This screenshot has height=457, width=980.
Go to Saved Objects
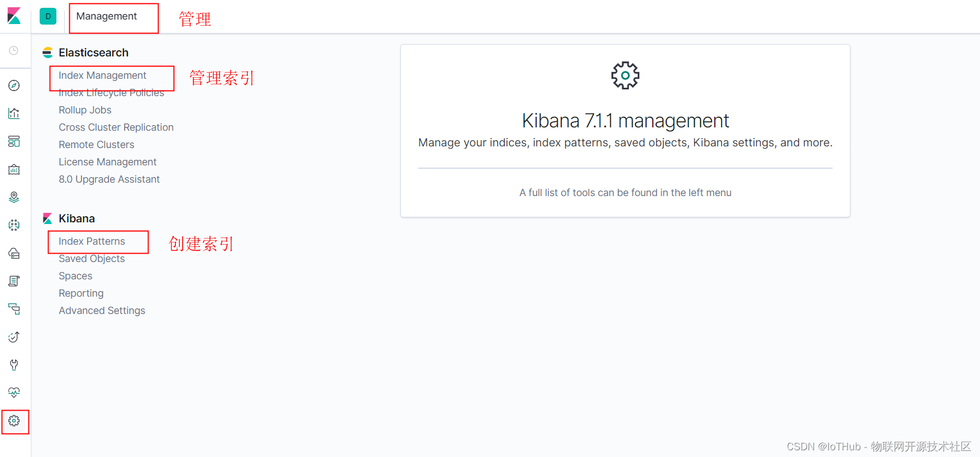(x=92, y=259)
